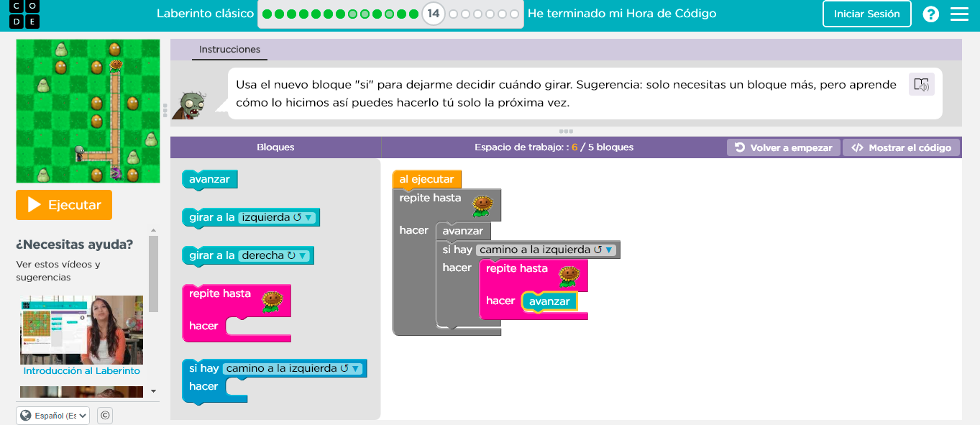Screen dimensions: 980x425
Task: Click 'Mostrar el código' button
Action: pyautogui.click(x=902, y=147)
